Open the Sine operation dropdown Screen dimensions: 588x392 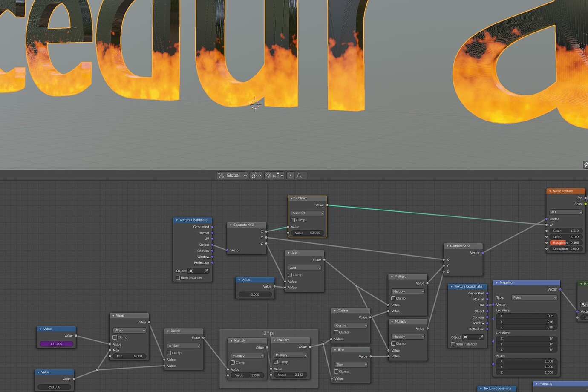click(x=351, y=365)
